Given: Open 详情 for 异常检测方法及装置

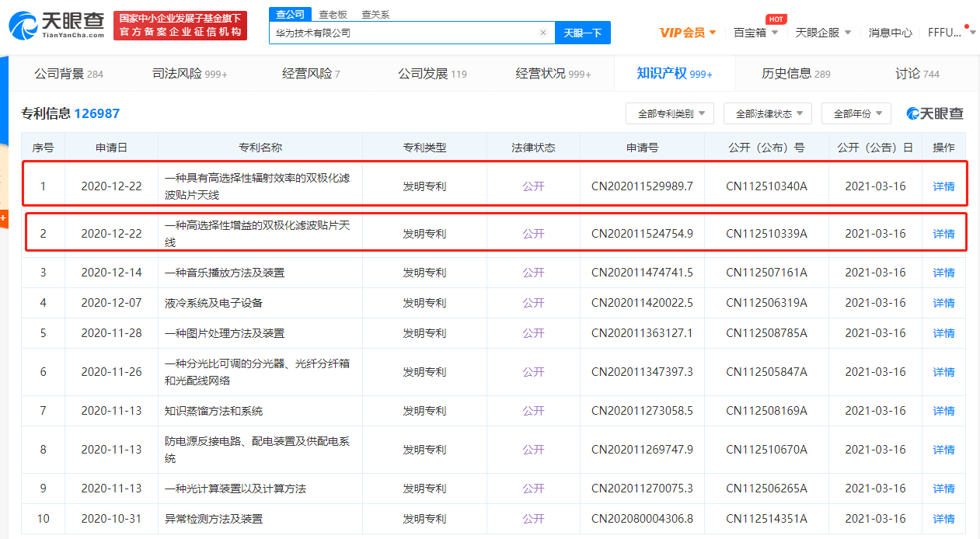Looking at the screenshot, I should click(x=943, y=519).
